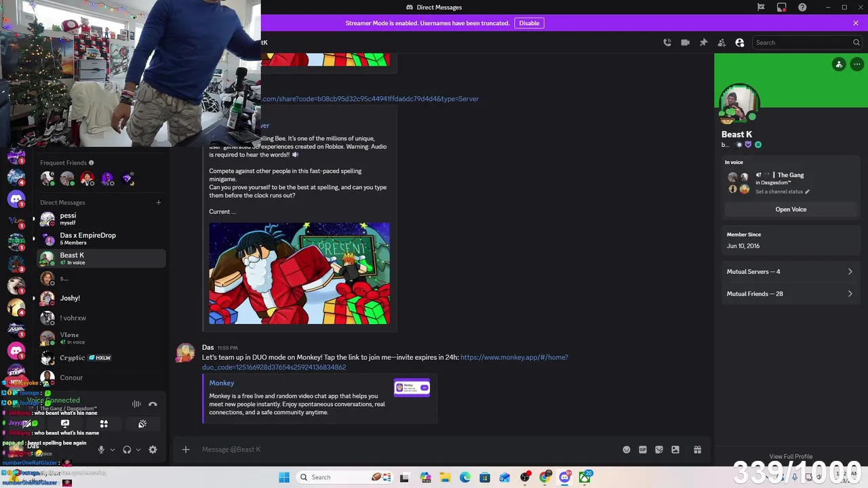Send a gift in message bar
868x488 pixels.
(697, 449)
